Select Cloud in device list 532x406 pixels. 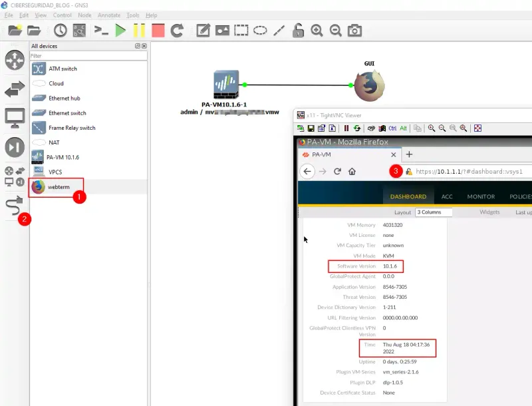click(x=88, y=83)
